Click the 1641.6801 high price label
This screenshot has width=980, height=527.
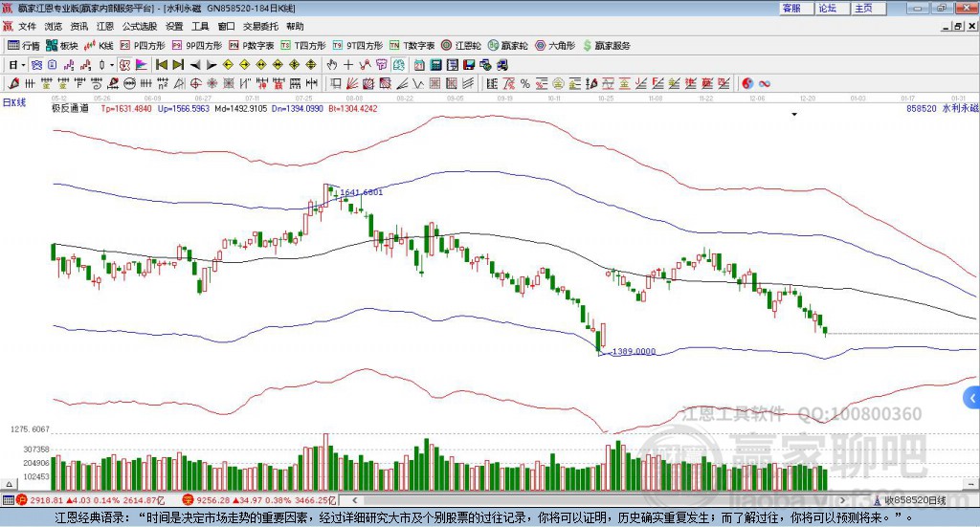click(x=361, y=192)
